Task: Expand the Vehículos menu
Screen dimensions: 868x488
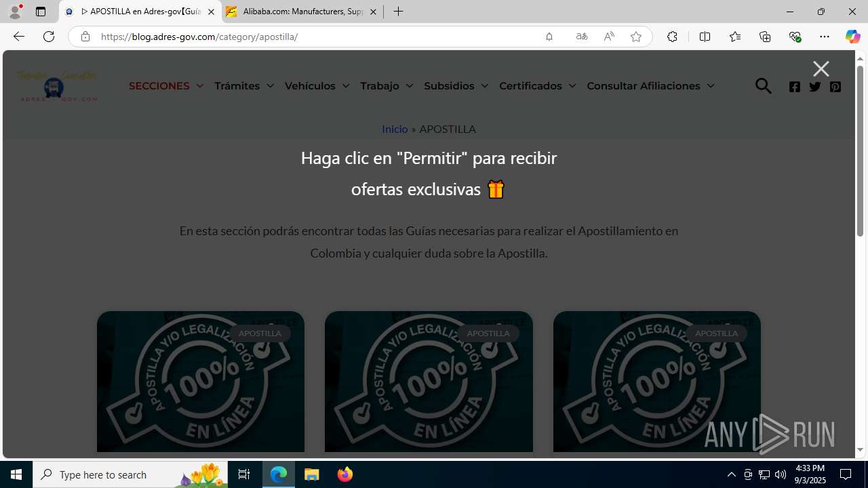Action: coord(317,86)
